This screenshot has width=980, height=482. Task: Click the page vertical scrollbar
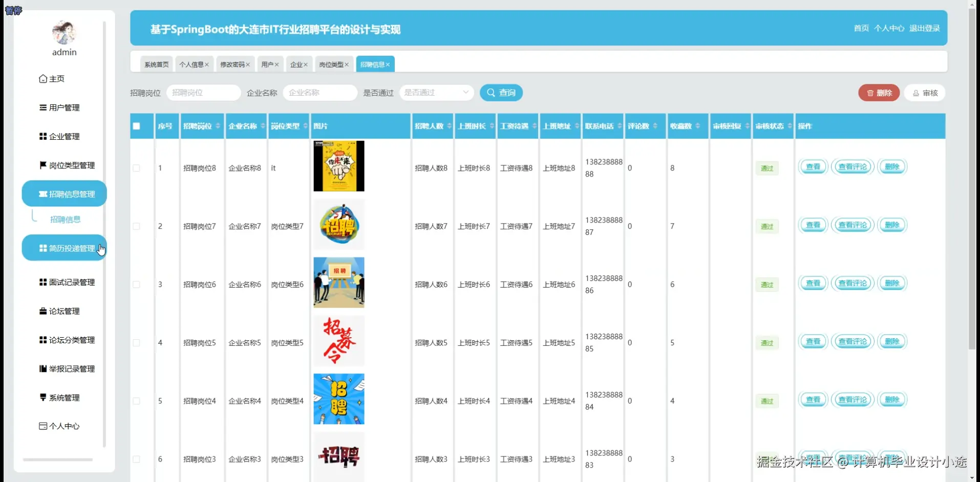pyautogui.click(x=972, y=178)
